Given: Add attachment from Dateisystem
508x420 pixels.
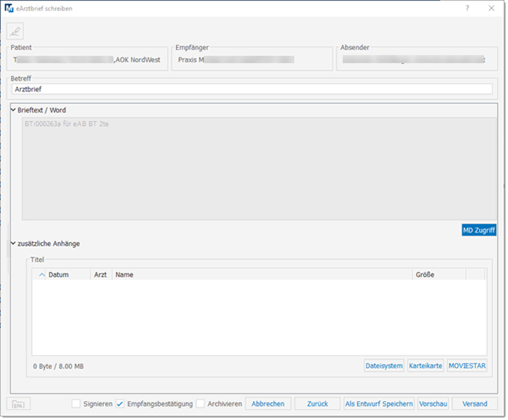Looking at the screenshot, I should pos(383,366).
